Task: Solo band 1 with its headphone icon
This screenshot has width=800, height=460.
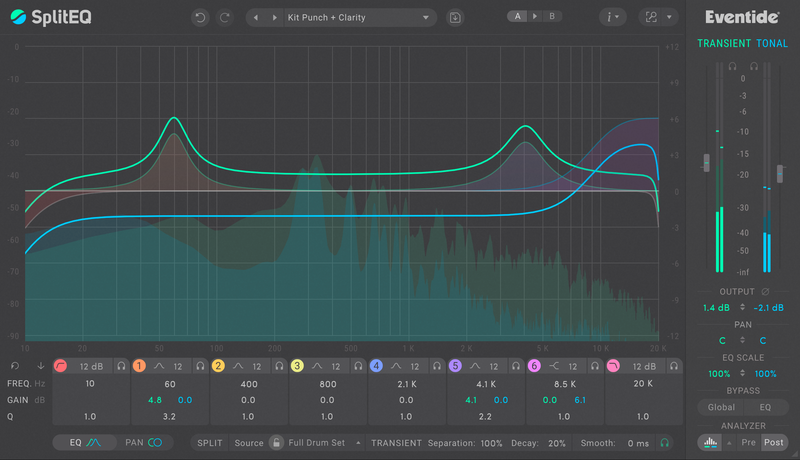Action: tap(201, 366)
